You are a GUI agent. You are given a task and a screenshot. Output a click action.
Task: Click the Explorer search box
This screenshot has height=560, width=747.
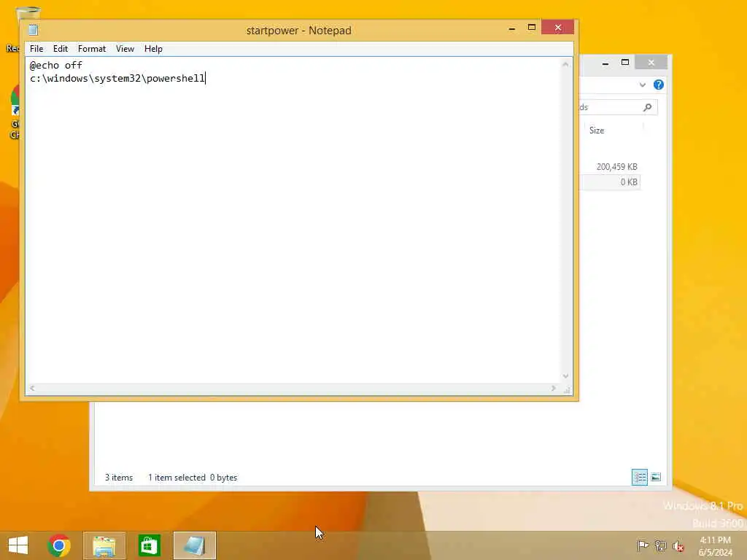tap(619, 107)
